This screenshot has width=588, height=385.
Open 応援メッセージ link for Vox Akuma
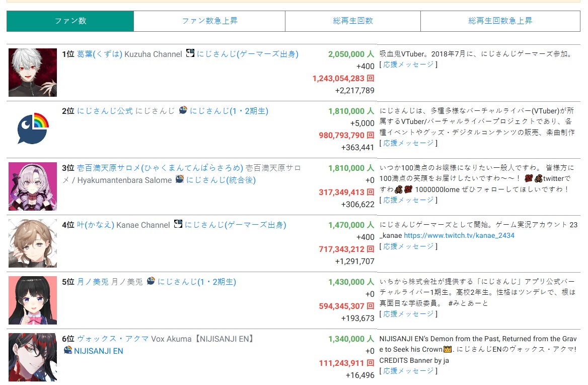click(x=408, y=371)
